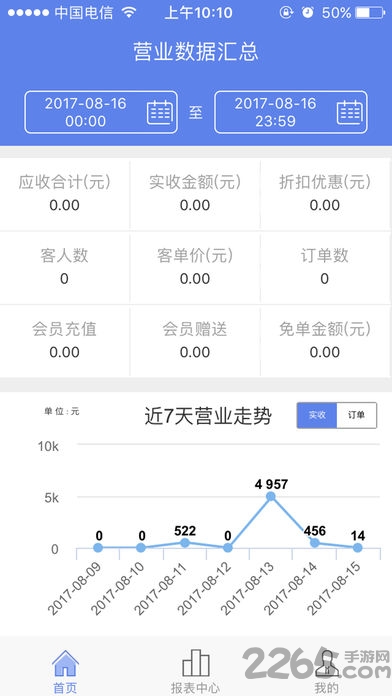Tap the 营业数据汇总 page title
This screenshot has width=392, height=696.
[196, 52]
